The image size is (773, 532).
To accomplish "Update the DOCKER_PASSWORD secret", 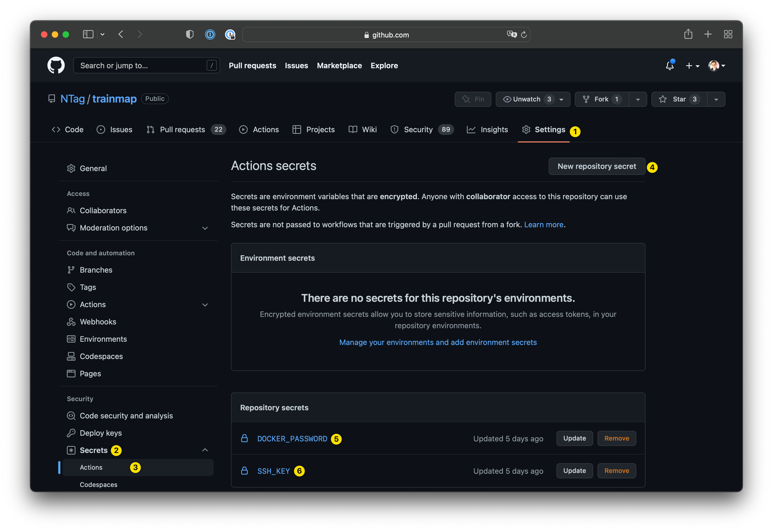I will tap(574, 438).
